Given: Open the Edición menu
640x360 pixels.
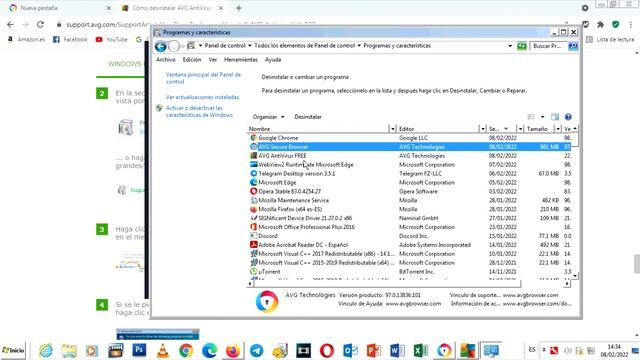Looking at the screenshot, I should [x=192, y=60].
